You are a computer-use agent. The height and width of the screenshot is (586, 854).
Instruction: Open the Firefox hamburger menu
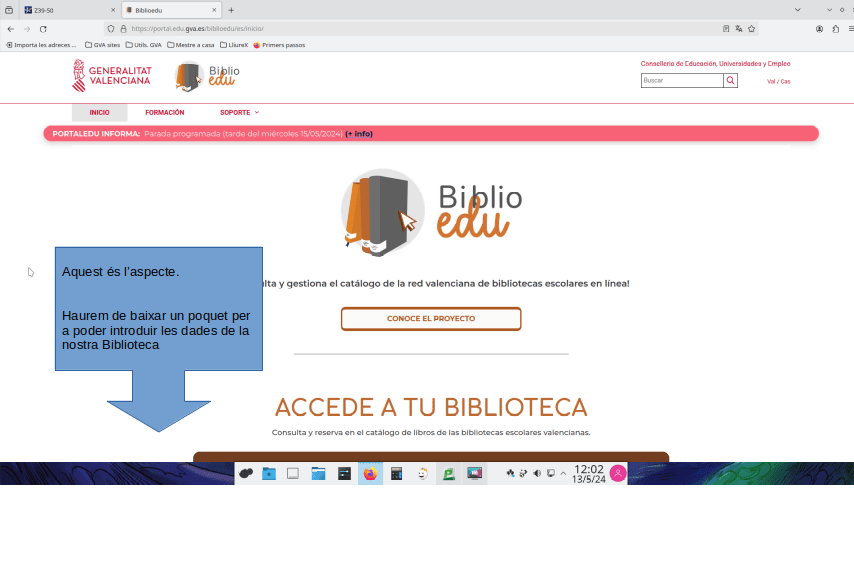pos(851,29)
